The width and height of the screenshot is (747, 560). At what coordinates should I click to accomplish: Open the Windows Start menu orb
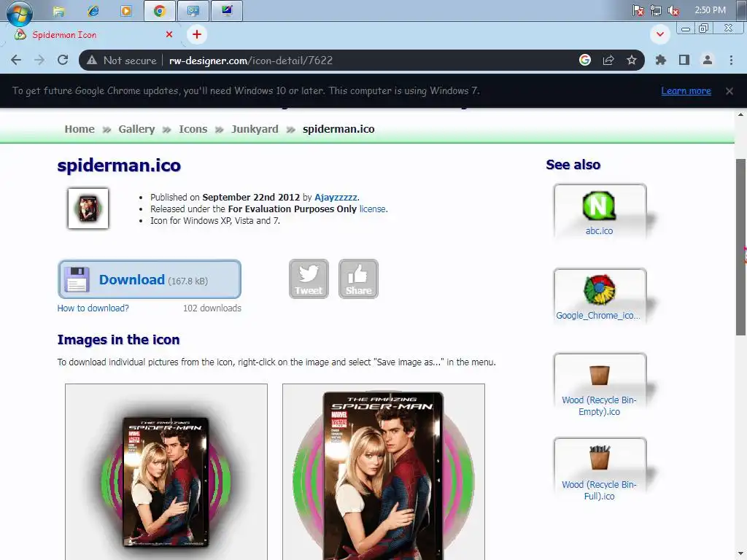click(20, 13)
